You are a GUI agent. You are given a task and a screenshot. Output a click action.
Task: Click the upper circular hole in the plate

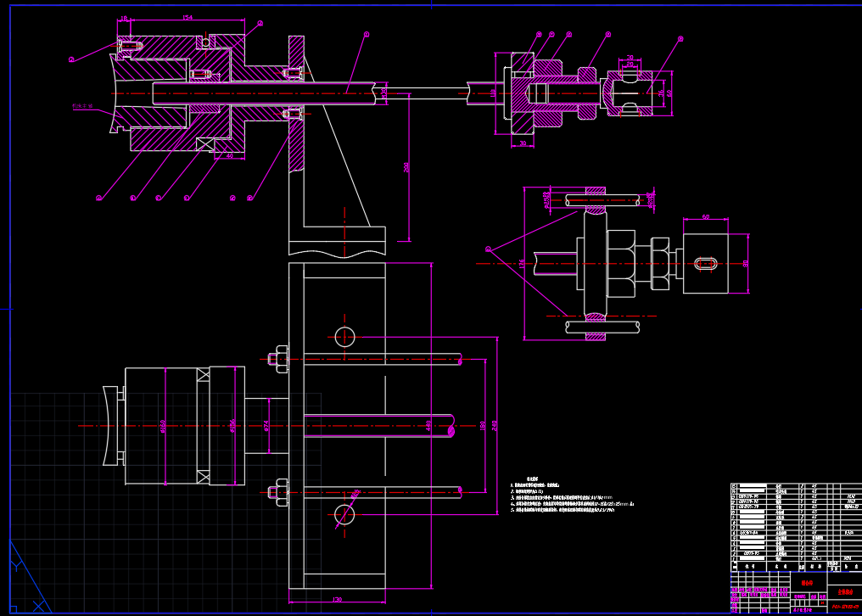tap(344, 337)
